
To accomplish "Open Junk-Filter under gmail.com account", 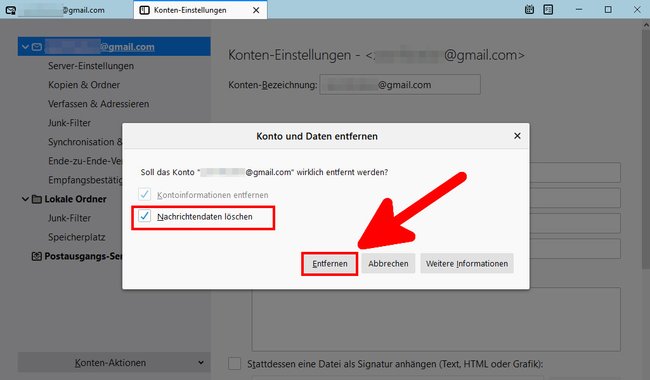I will point(69,123).
